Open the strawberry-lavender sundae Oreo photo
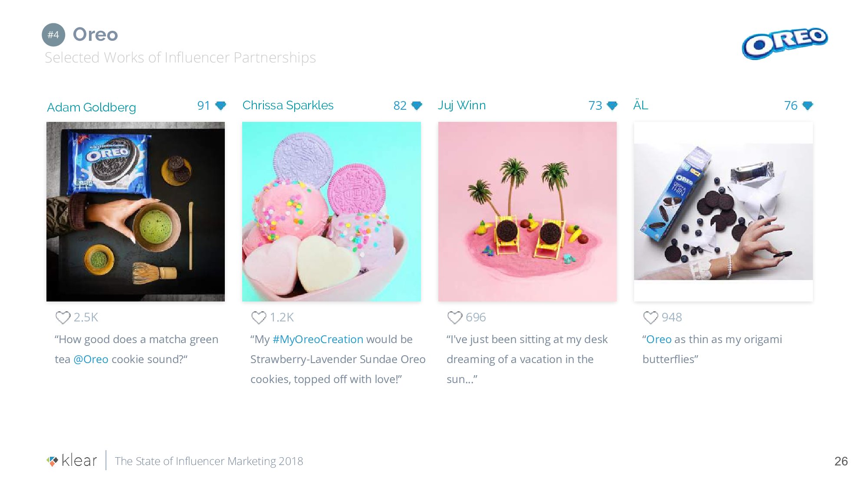 (332, 212)
